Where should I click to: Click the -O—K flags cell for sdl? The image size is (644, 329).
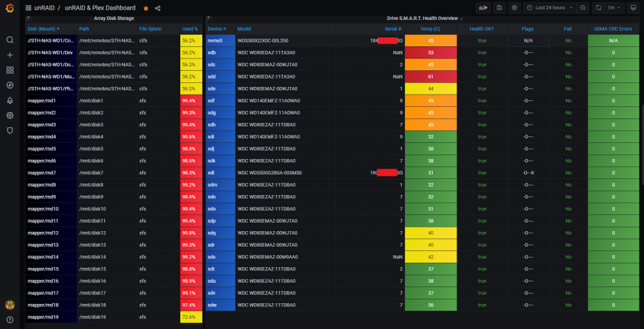(528, 173)
